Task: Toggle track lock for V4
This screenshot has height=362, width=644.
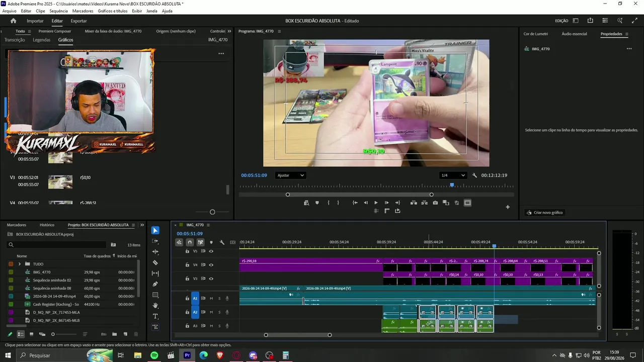Action: tap(187, 265)
